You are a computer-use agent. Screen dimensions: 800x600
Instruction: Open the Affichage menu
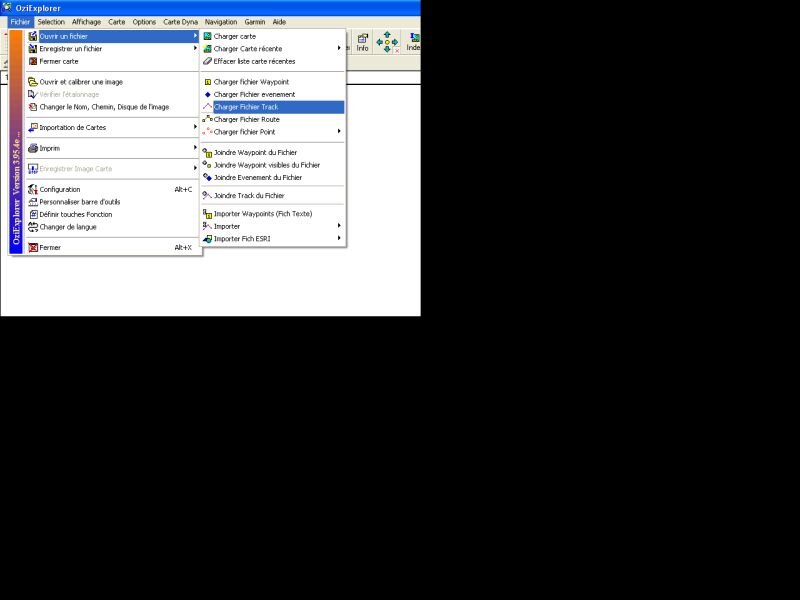[x=86, y=22]
